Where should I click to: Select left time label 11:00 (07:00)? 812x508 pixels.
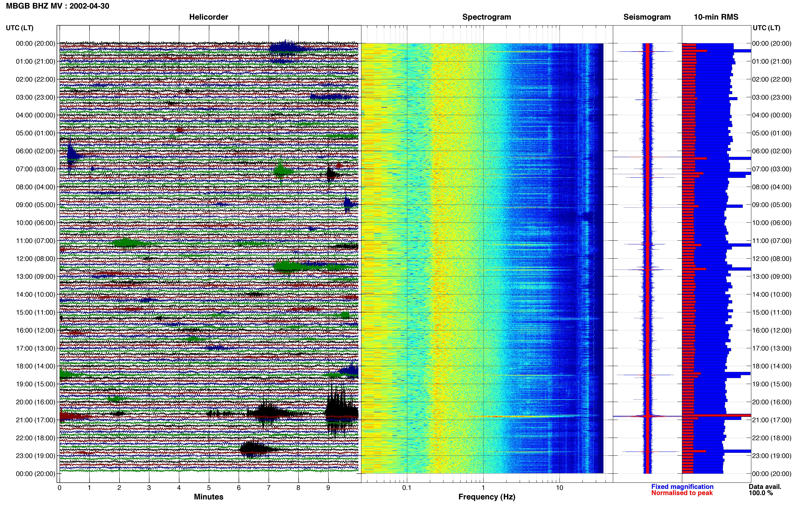coord(36,241)
